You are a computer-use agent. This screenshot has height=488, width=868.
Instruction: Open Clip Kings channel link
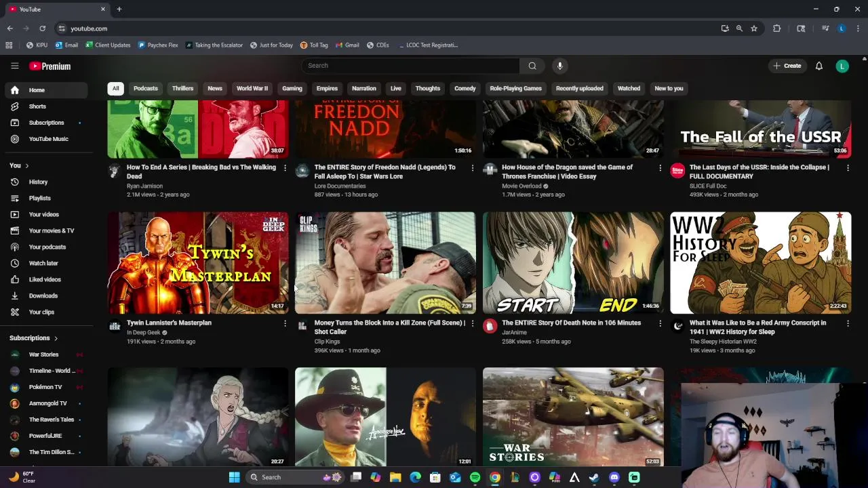[x=327, y=342]
